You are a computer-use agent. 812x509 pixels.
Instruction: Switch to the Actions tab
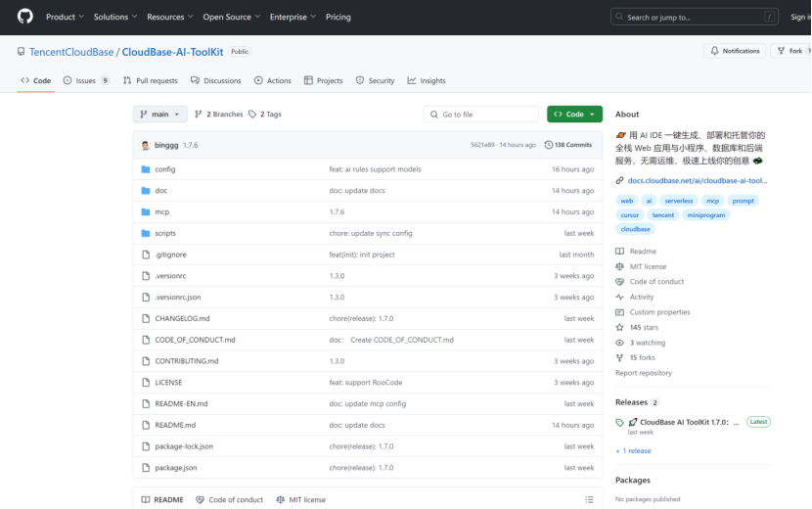(x=272, y=81)
